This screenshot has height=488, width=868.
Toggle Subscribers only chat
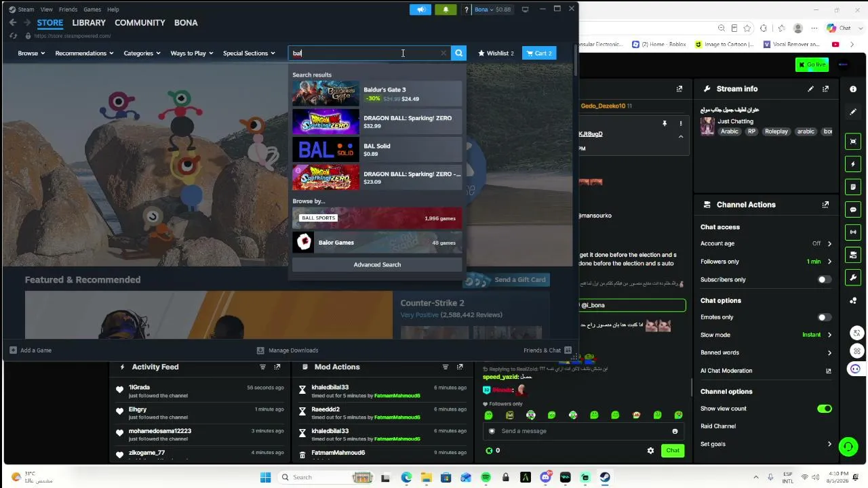pyautogui.click(x=824, y=279)
